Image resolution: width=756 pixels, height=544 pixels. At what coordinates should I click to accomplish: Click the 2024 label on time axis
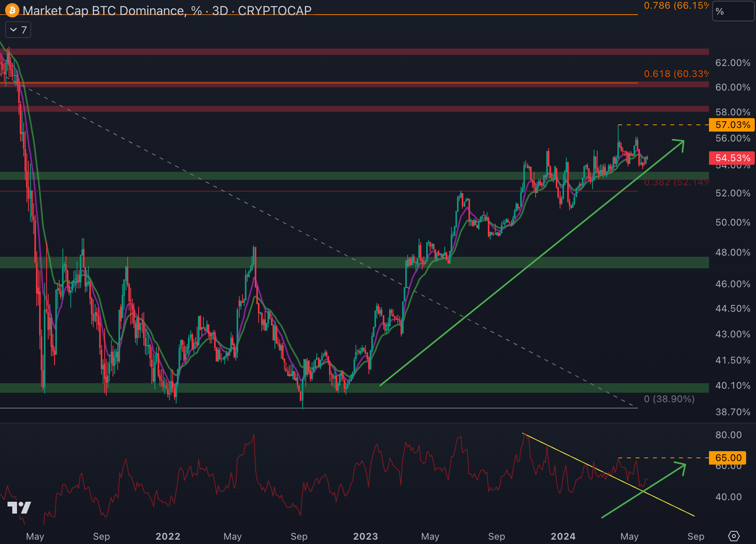point(563,536)
